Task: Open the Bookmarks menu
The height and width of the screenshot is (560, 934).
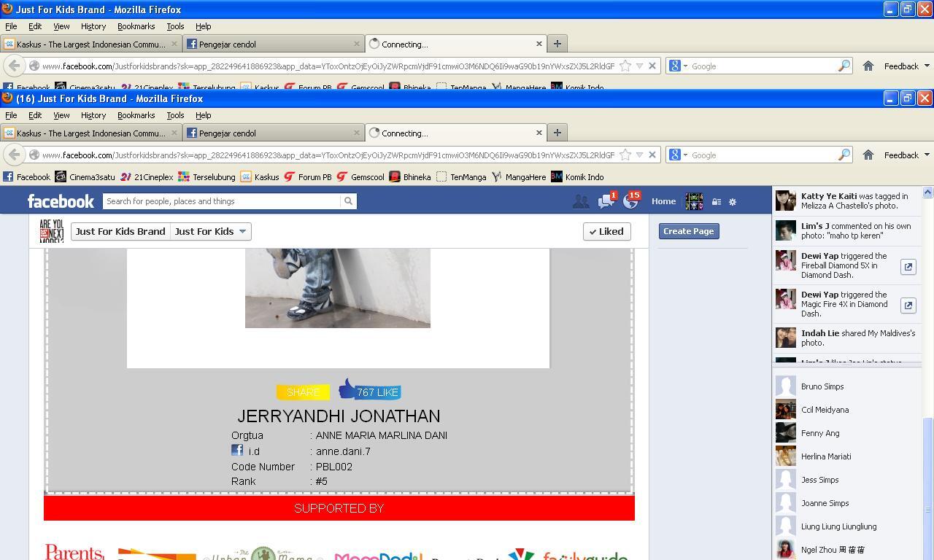Action: click(x=136, y=115)
